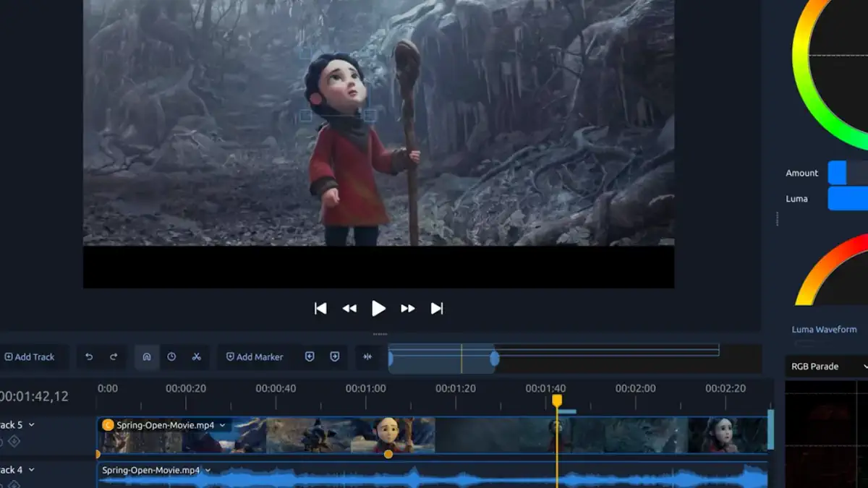The image size is (868, 488).
Task: Open the Track 5 Spring-Open-Movie.mp4 clip menu
Action: (x=223, y=426)
